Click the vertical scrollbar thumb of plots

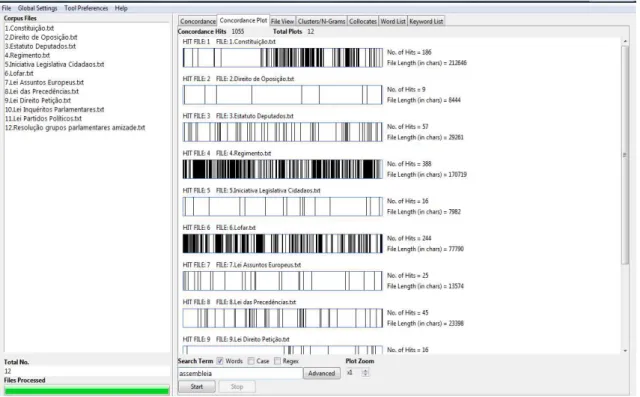(x=625, y=155)
